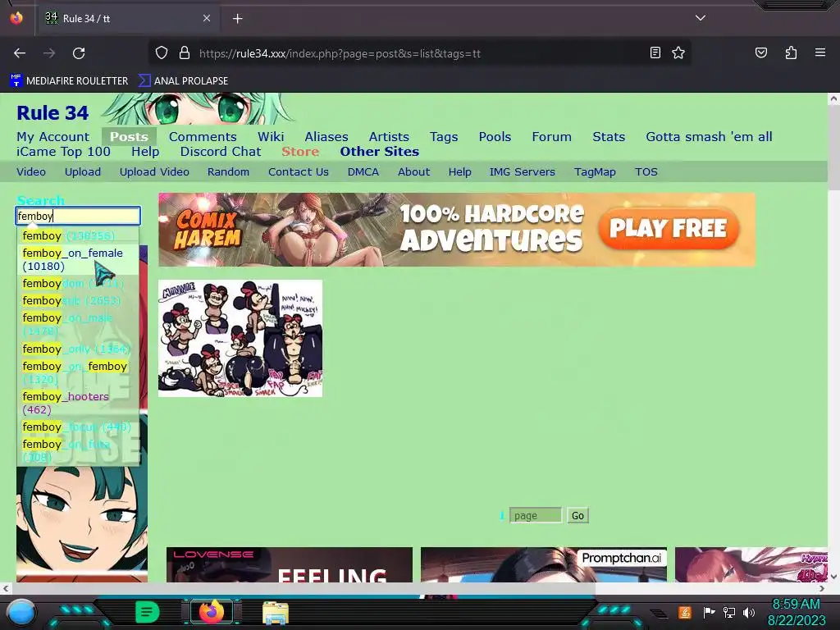
Task: Open the Other Sites link
Action: pos(379,152)
